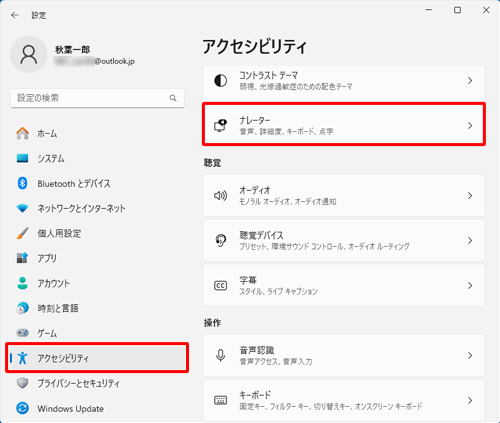Screen dimensions: 500x423
Task: Open 字幕 page via chevron
Action: [470, 285]
